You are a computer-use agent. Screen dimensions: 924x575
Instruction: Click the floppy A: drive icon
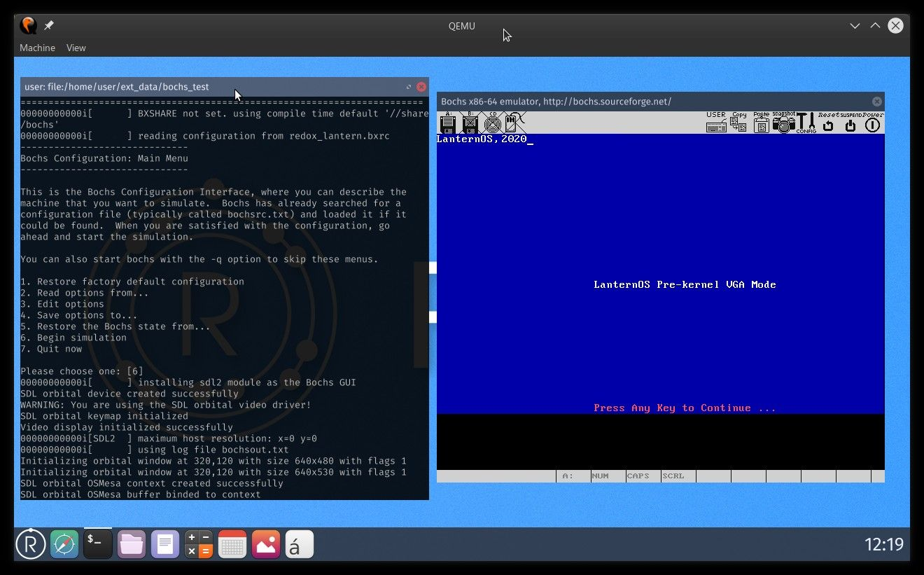[448, 123]
